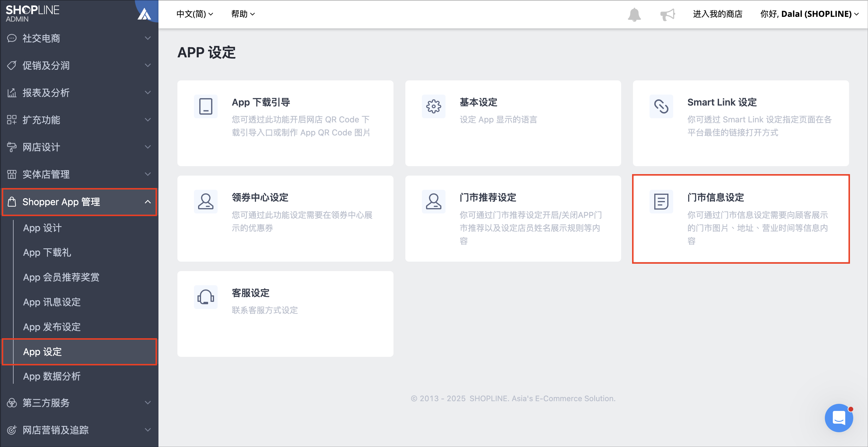Select App 设定 in the sidebar
Viewport: 868px width, 447px height.
(x=80, y=352)
